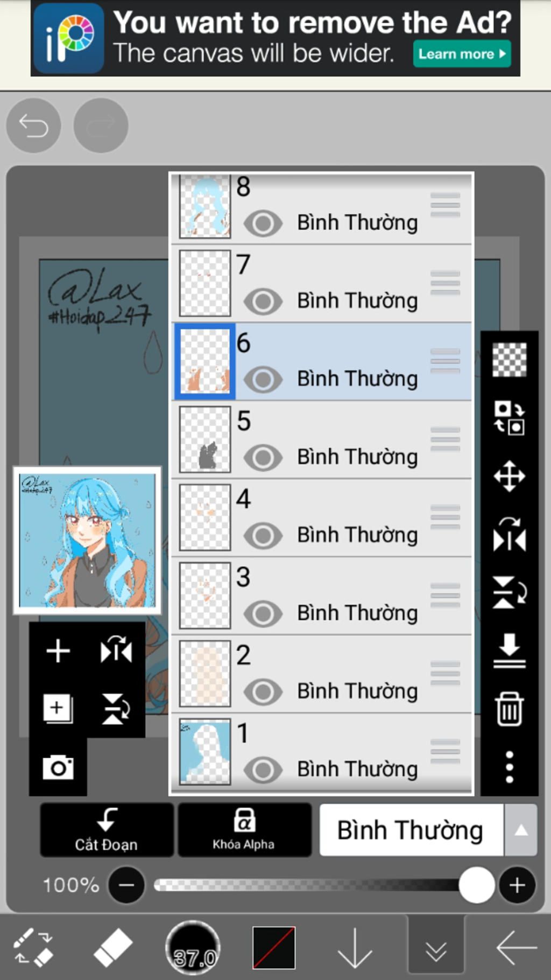This screenshot has width=551, height=980.
Task: Click the trash icon to delete layer
Action: tap(509, 709)
